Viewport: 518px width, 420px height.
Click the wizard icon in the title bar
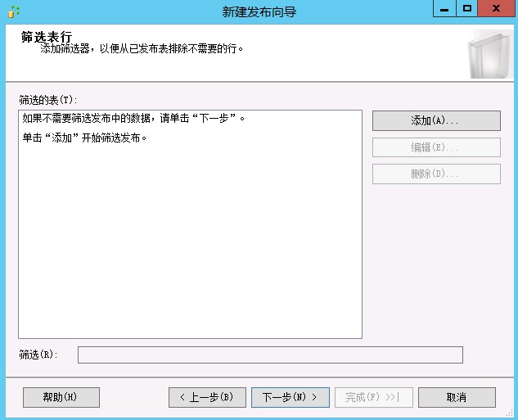tap(12, 11)
